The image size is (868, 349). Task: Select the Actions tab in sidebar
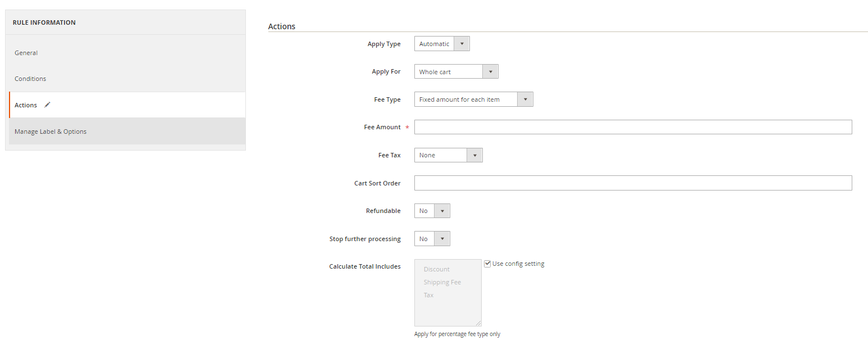click(26, 105)
